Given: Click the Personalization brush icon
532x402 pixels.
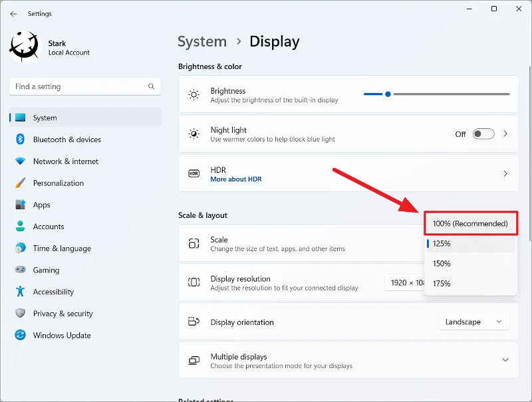Looking at the screenshot, I should point(21,183).
